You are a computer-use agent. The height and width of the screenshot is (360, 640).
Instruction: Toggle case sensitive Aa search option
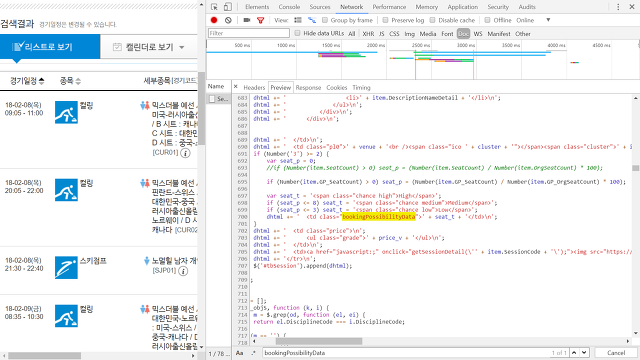pyautogui.click(x=240, y=353)
